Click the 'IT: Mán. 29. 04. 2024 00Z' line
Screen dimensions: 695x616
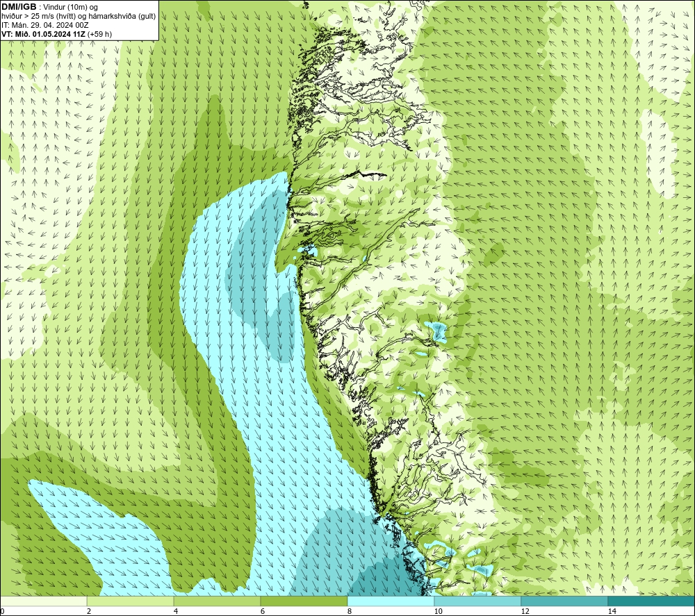click(x=44, y=25)
